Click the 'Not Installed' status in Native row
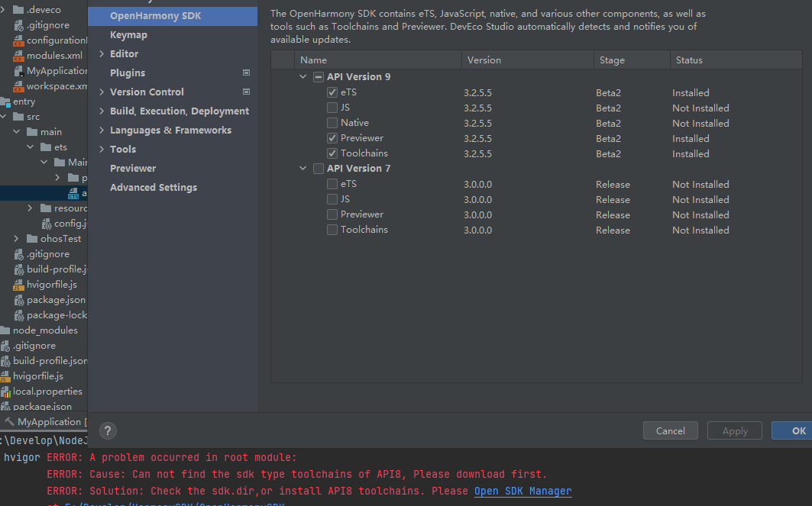812x506 pixels. [700, 123]
